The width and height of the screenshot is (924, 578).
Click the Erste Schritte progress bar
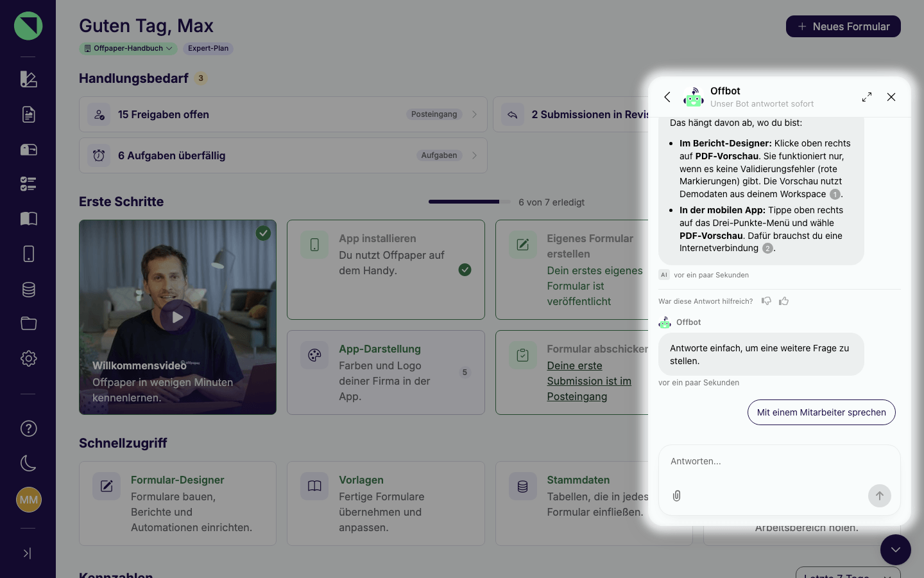coord(468,202)
